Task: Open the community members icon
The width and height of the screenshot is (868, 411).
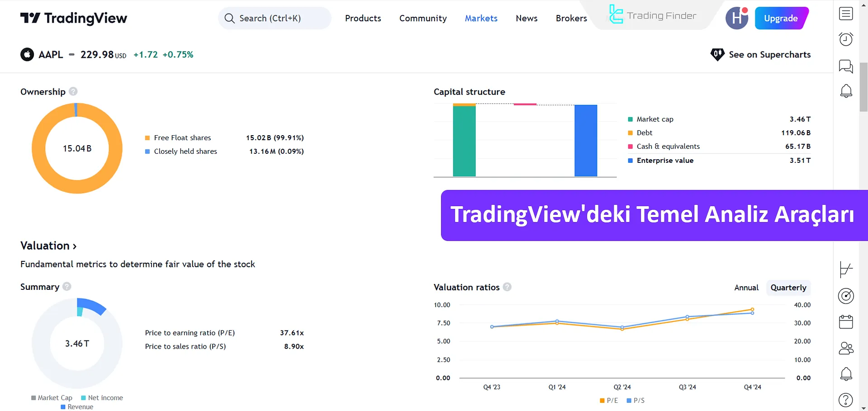Action: pyautogui.click(x=845, y=348)
